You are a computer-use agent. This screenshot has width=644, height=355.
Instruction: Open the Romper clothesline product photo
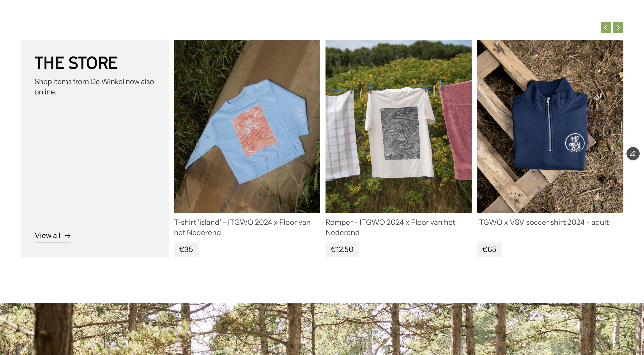[398, 126]
